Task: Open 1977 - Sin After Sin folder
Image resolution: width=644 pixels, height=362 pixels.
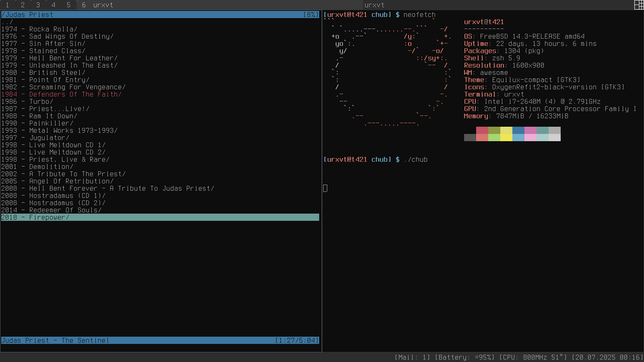Action: tap(43, 43)
